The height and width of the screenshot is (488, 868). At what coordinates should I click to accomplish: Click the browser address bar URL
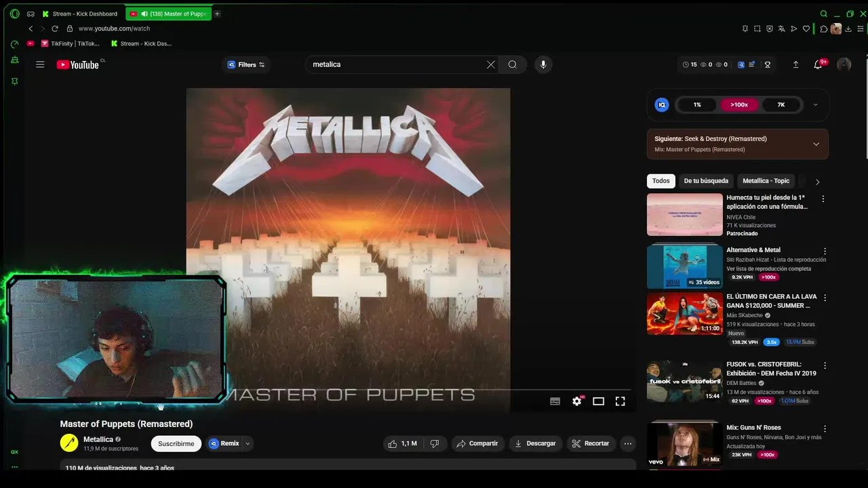tap(114, 28)
